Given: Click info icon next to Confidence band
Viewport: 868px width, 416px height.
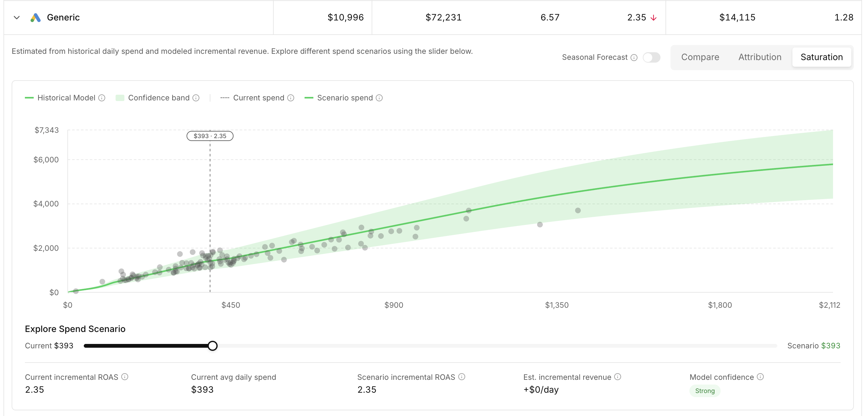Looking at the screenshot, I should tap(196, 98).
